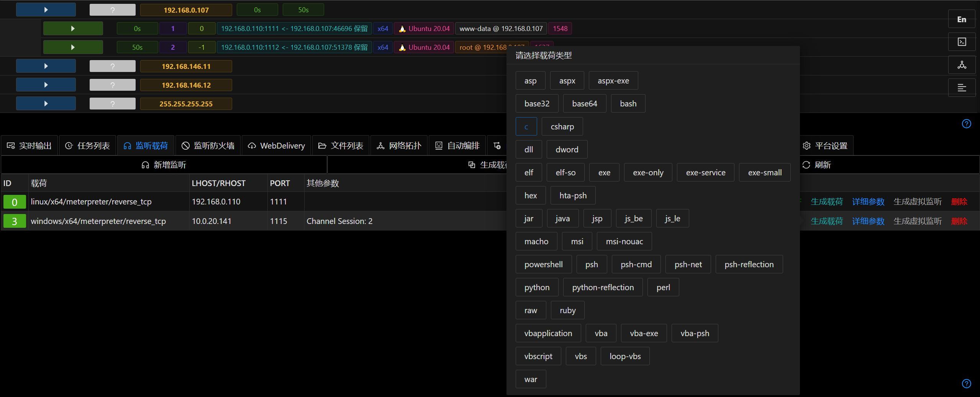
Task: Expand the 192.168.146.11 host row
Action: coord(46,66)
